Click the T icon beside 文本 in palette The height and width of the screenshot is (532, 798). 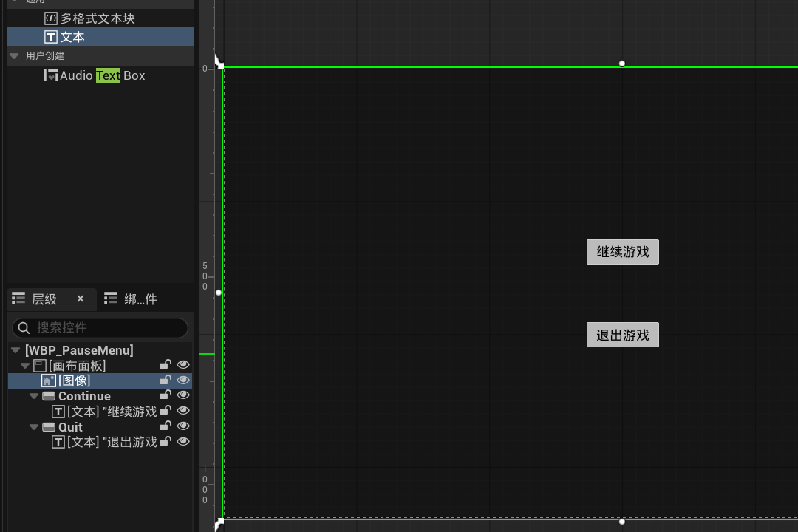(50, 37)
